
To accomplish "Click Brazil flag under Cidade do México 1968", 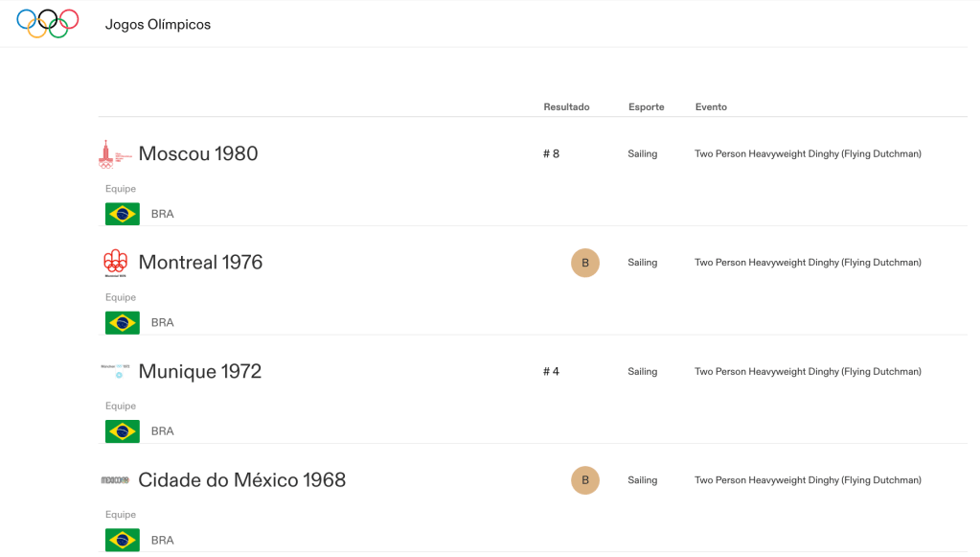I will click(x=123, y=540).
